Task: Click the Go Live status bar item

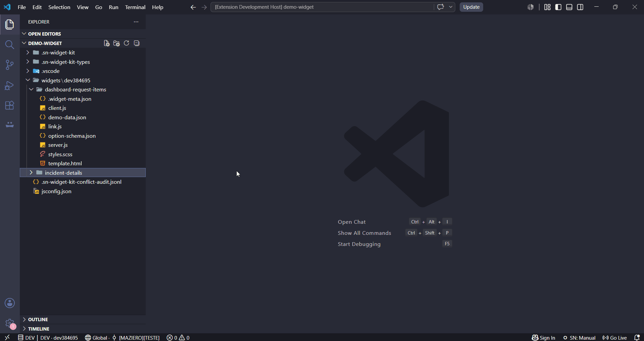Action: coord(615,337)
